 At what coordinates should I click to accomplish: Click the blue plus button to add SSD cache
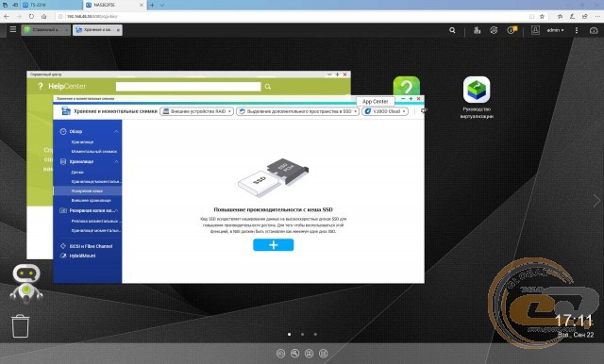(273, 245)
